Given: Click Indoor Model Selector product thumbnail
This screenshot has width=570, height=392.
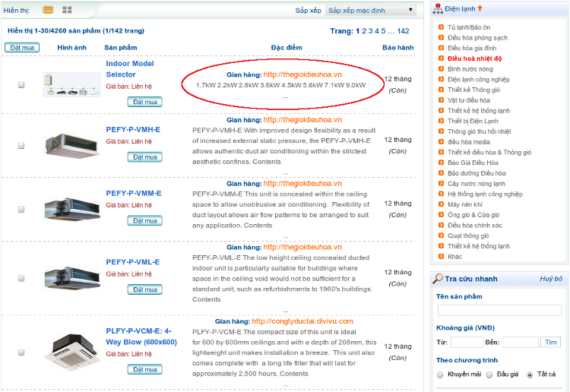Looking at the screenshot, I should (71, 84).
